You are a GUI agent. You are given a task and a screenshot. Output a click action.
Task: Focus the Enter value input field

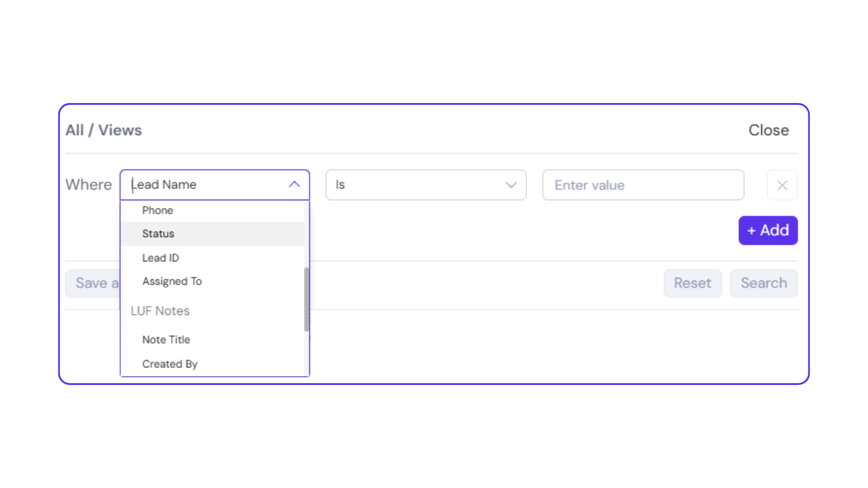click(643, 185)
